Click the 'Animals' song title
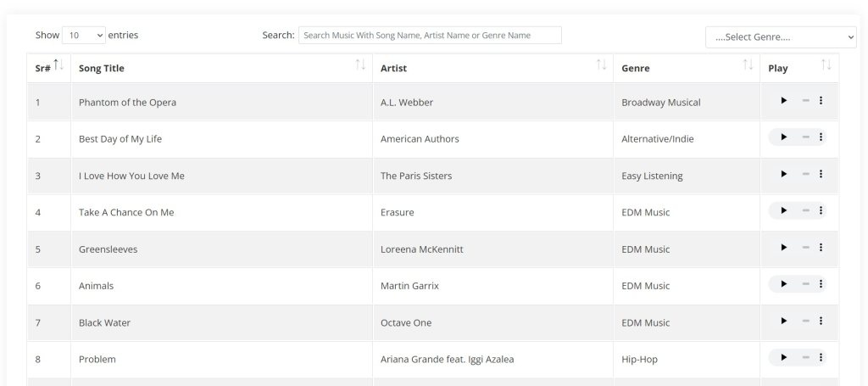 coord(96,286)
